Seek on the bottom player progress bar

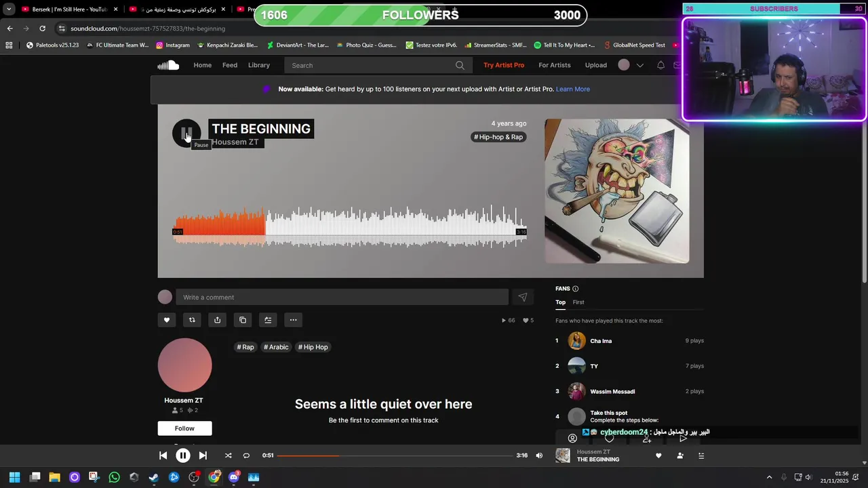pos(395,455)
